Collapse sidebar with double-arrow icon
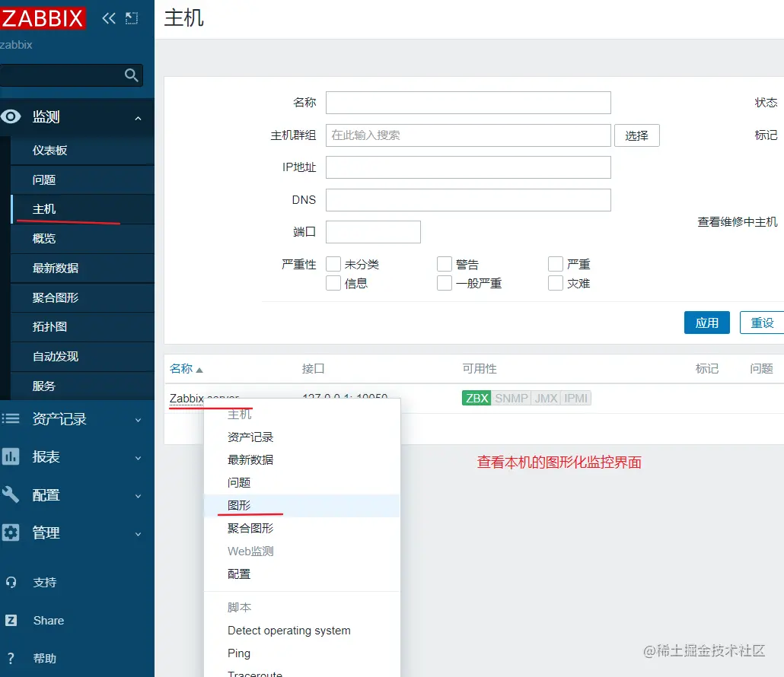 [109, 18]
